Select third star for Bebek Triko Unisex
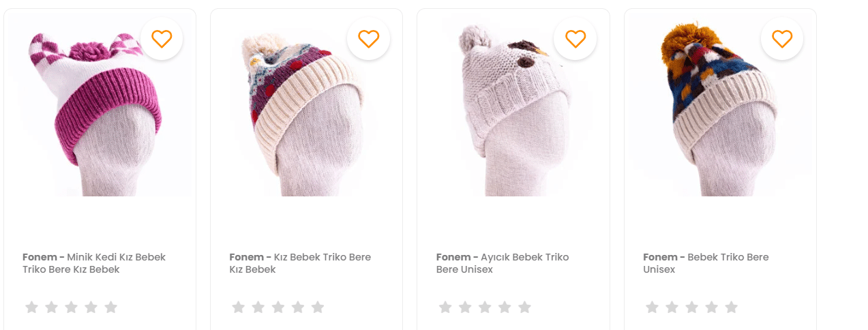The height and width of the screenshot is (330, 868). tap(691, 307)
